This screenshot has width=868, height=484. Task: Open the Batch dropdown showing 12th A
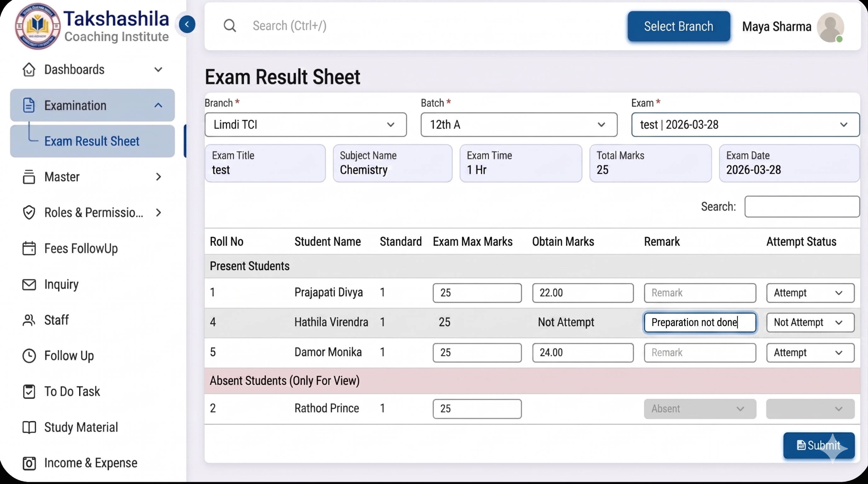coord(519,124)
